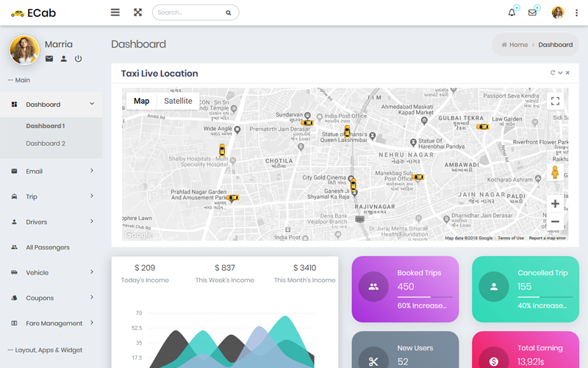Open Dashboard 2 submenu item
Viewport: 588px width, 368px height.
click(x=46, y=144)
